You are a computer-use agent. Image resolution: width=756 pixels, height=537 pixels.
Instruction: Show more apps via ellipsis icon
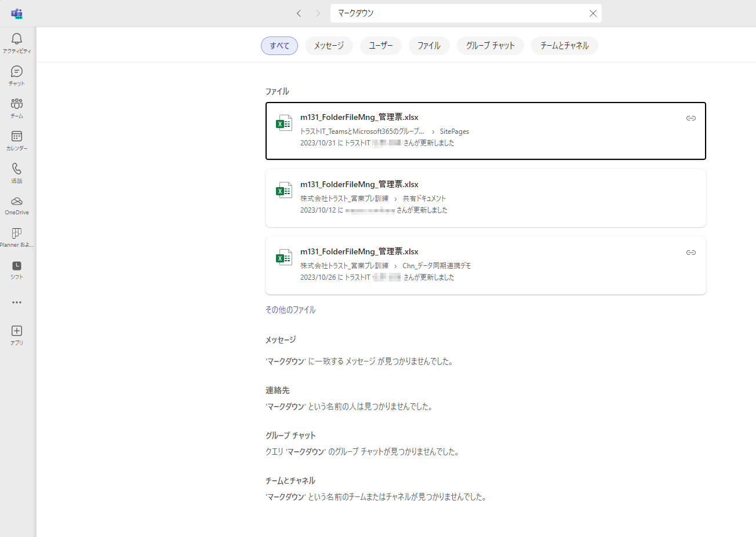point(17,302)
